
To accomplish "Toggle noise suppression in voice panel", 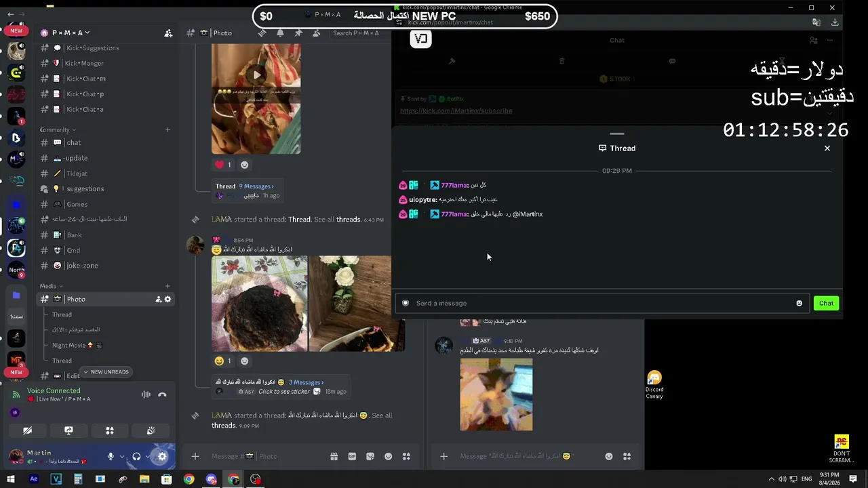I will point(146,394).
